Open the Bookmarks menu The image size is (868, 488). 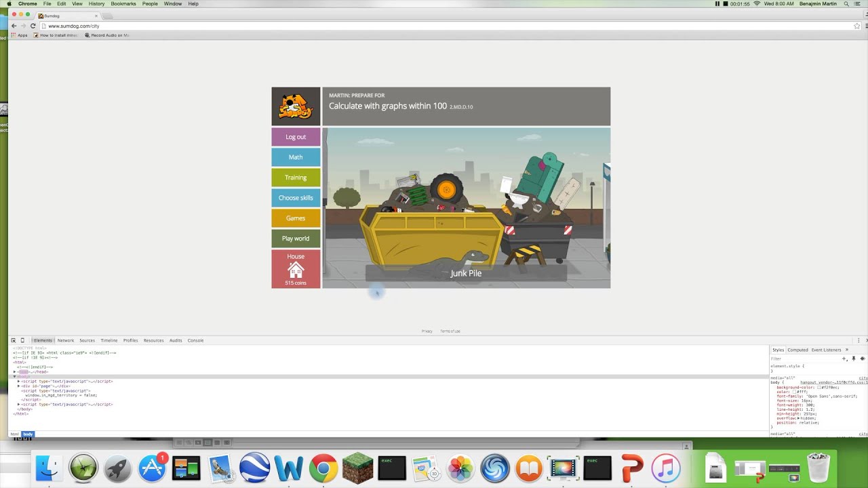point(123,3)
